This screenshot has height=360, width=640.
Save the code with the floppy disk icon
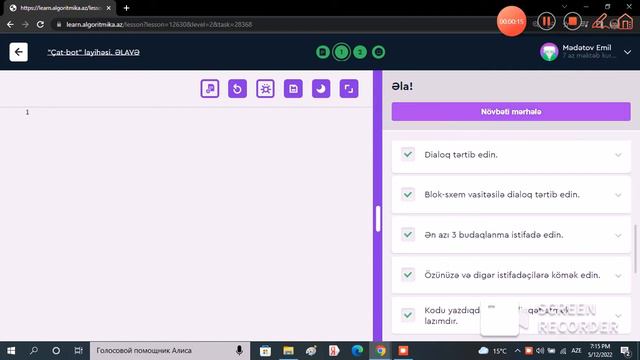tap(293, 89)
